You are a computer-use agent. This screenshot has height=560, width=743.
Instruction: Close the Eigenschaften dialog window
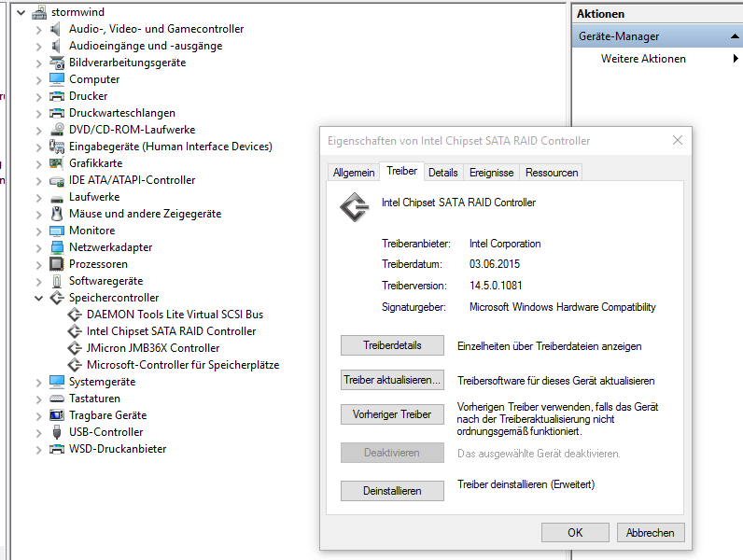(678, 140)
